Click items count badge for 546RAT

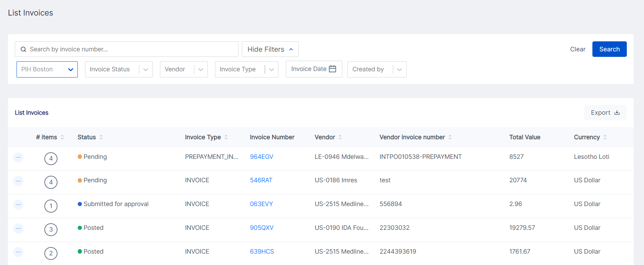51,182
